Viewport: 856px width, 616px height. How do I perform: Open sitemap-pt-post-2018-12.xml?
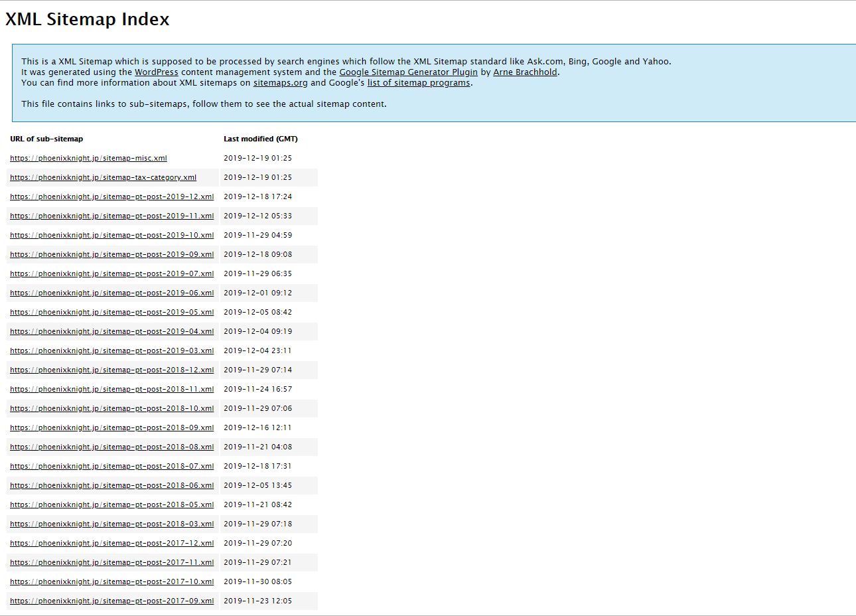[x=111, y=370]
